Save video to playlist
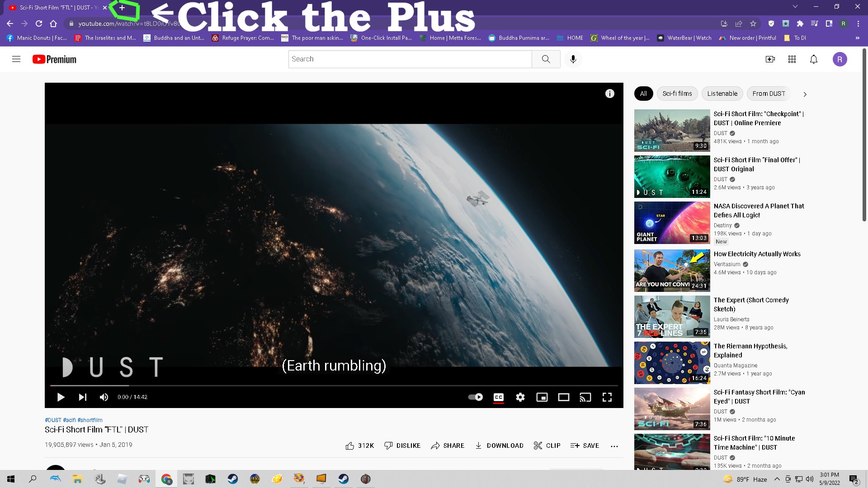This screenshot has width=868, height=488. click(585, 446)
